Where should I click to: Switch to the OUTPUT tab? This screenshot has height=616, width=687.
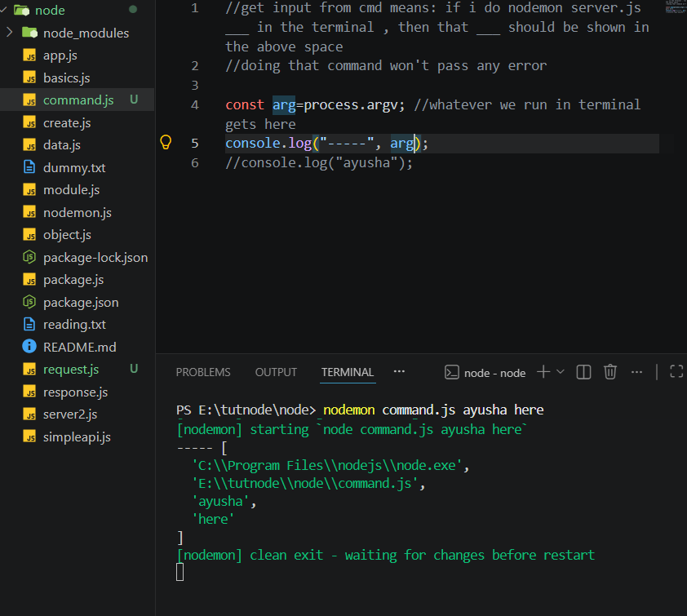(276, 372)
